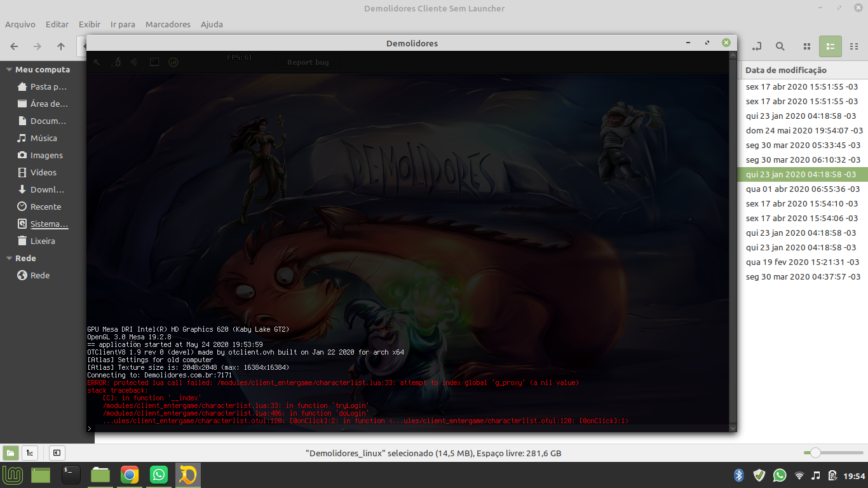The image size is (868, 488).
Task: Toggle the audio speaker icon in Demolidores
Action: click(x=134, y=62)
